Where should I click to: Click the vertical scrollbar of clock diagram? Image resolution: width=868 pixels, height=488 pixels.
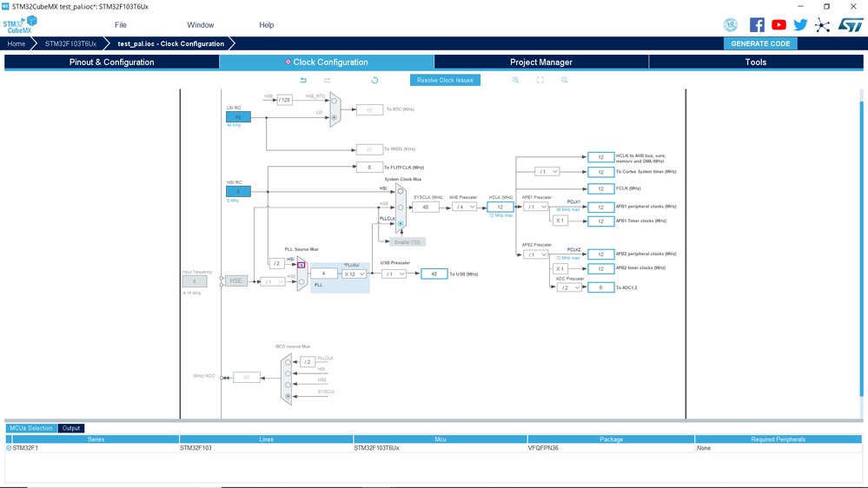tap(861, 249)
